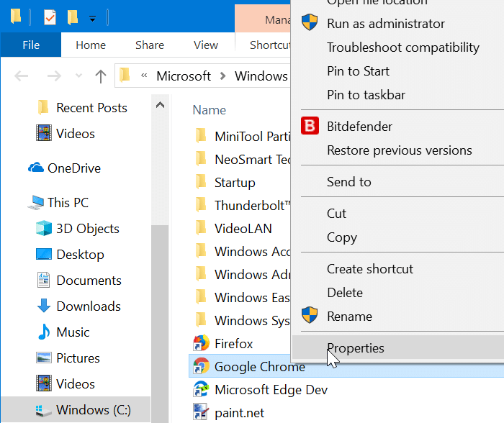Open the Bitdefender context menu entry
The image size is (504, 423).
click(x=398, y=126)
